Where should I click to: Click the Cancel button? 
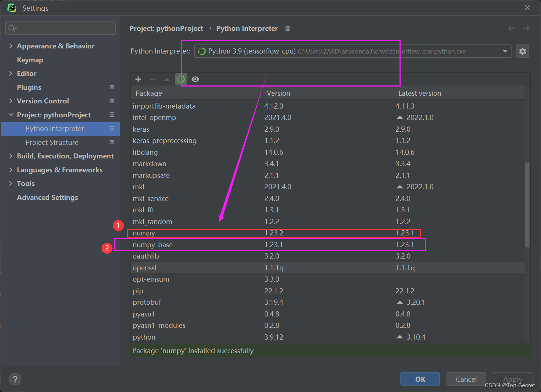pos(466,379)
